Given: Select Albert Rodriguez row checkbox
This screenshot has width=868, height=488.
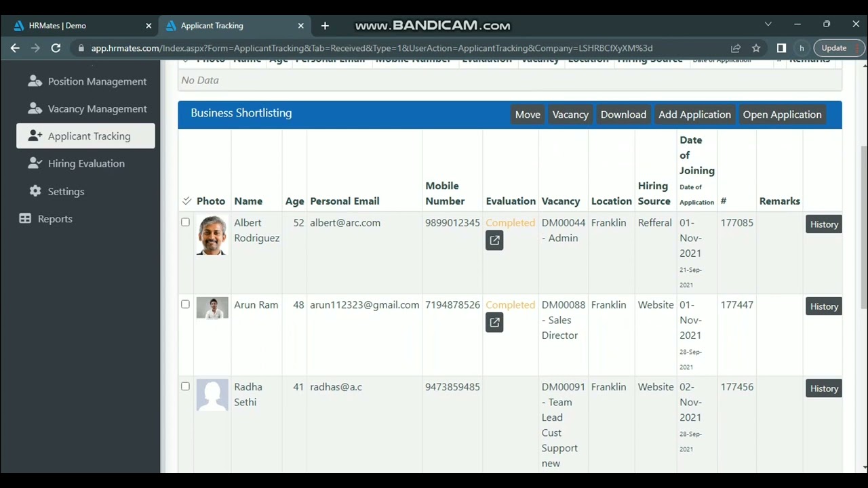Looking at the screenshot, I should 185,222.
